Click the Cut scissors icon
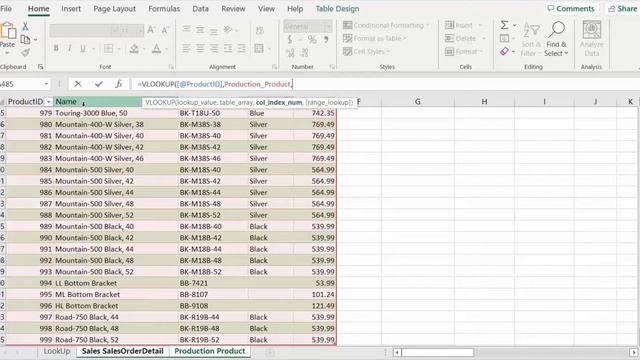This screenshot has height=360, width=640. [25, 27]
